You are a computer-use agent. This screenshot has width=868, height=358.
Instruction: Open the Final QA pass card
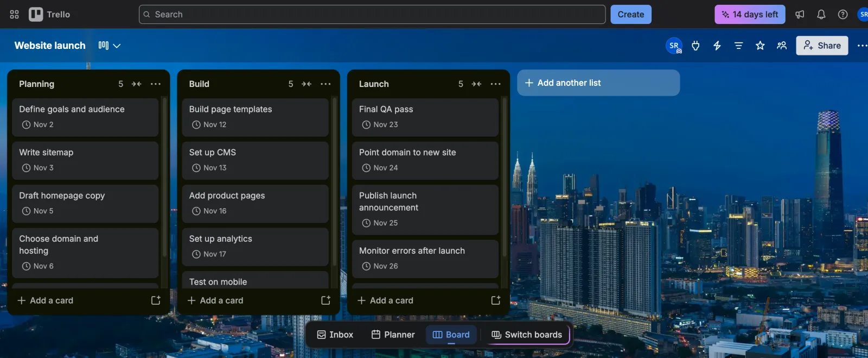(425, 117)
